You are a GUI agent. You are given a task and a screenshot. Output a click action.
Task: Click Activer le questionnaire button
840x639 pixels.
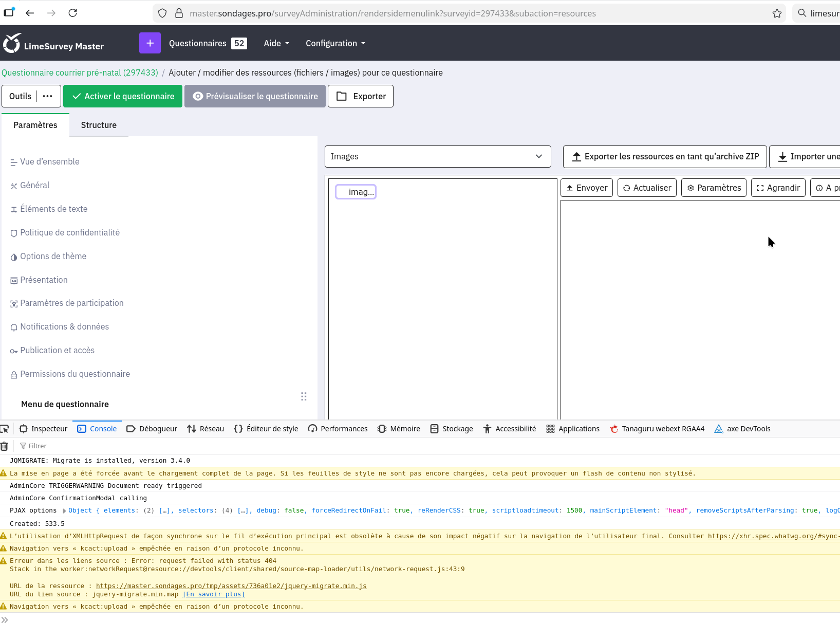(x=123, y=96)
